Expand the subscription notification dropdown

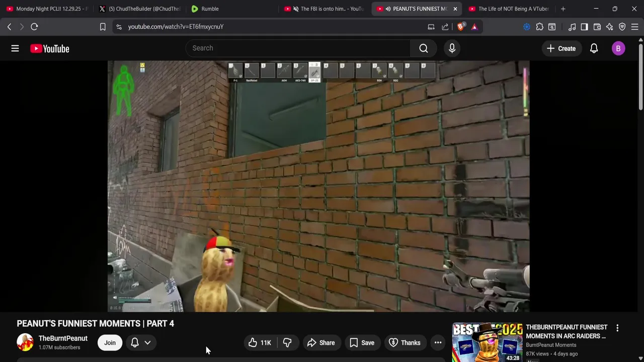141,343
